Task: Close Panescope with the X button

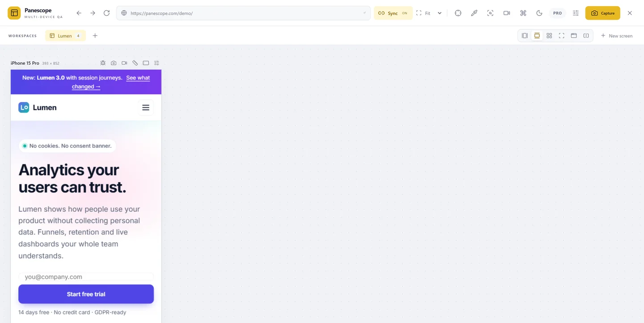Action: [x=630, y=13]
